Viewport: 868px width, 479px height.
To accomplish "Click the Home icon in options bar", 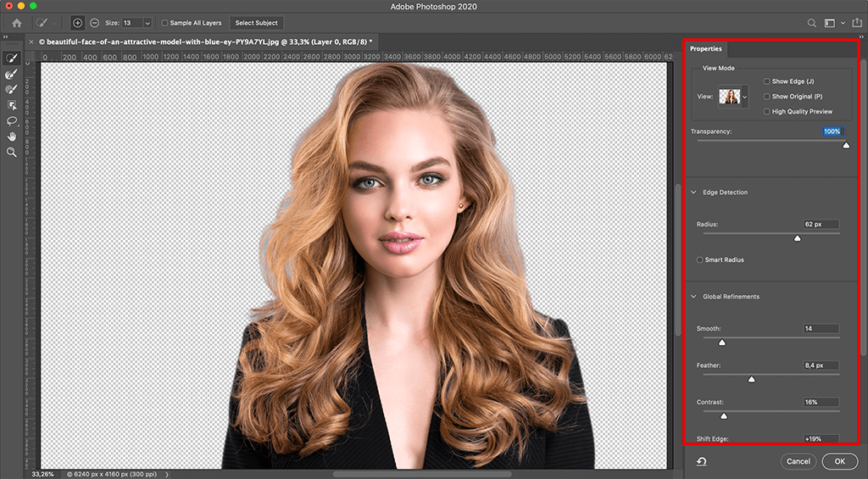I will click(x=17, y=23).
